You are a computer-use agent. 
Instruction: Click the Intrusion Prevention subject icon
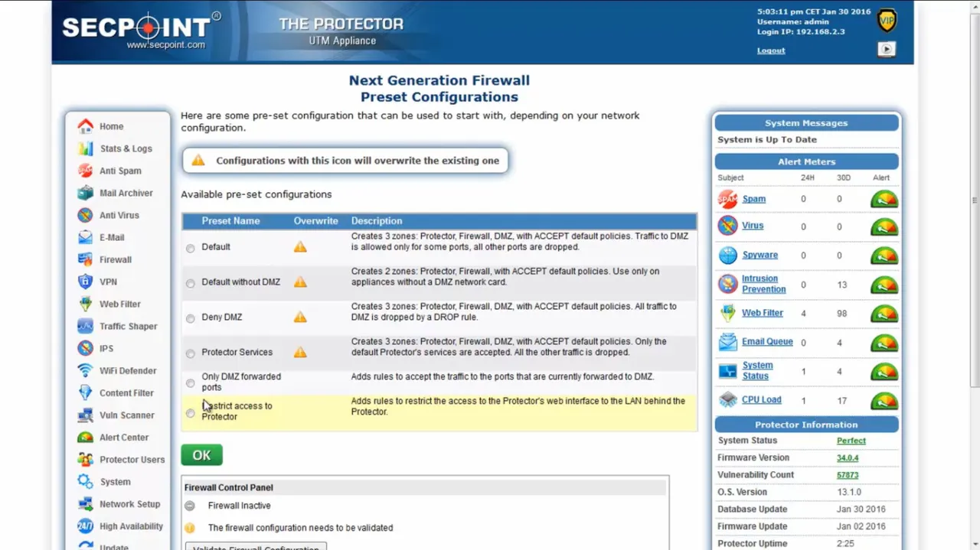[x=727, y=284]
